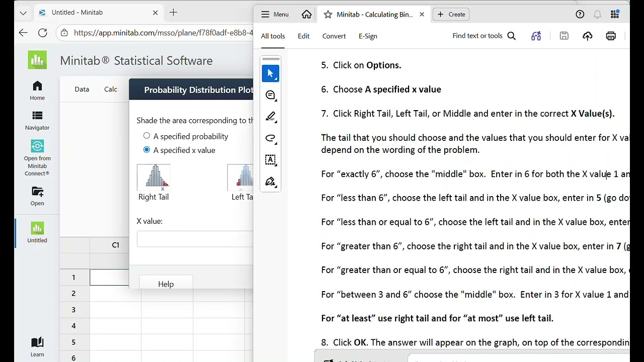Viewport: 644px width, 362px height.
Task: Switch to All tools tab
Action: 273,36
